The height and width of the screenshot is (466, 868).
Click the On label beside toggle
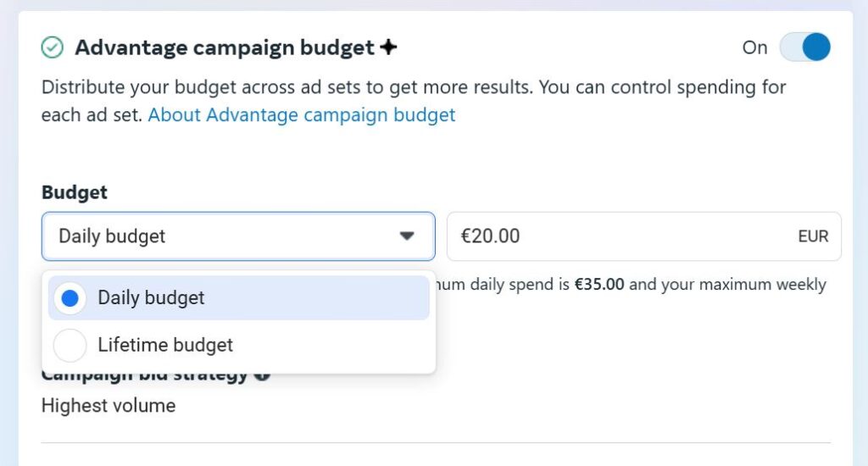(755, 47)
